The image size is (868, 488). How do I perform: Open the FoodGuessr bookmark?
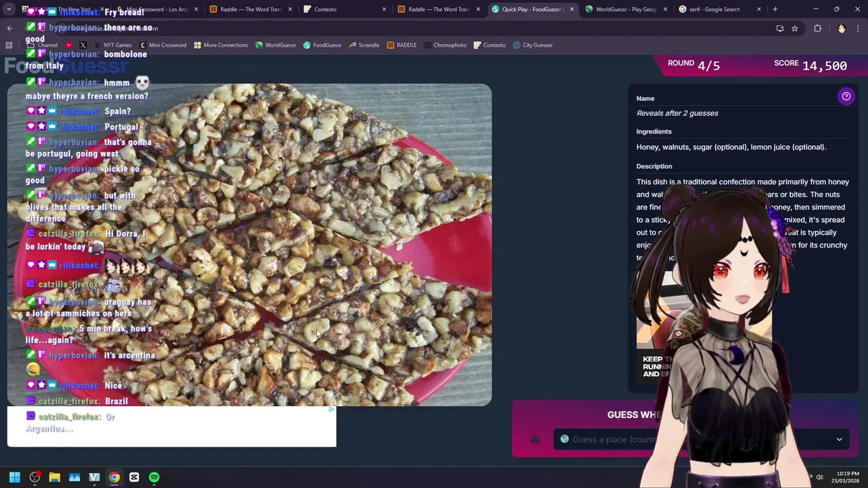[322, 45]
